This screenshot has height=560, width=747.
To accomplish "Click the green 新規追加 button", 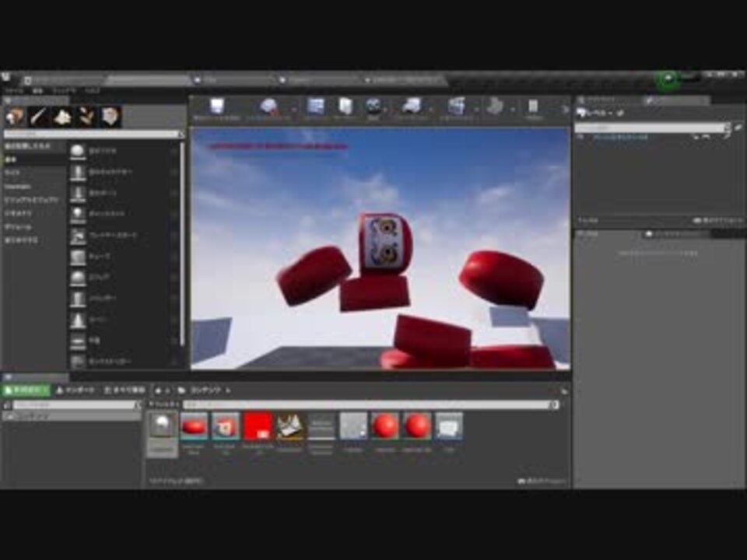I will click(26, 390).
